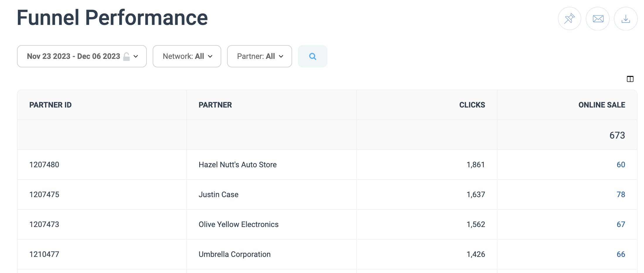This screenshot has height=273, width=644.
Task: Click Justin Case partner name
Action: [219, 194]
